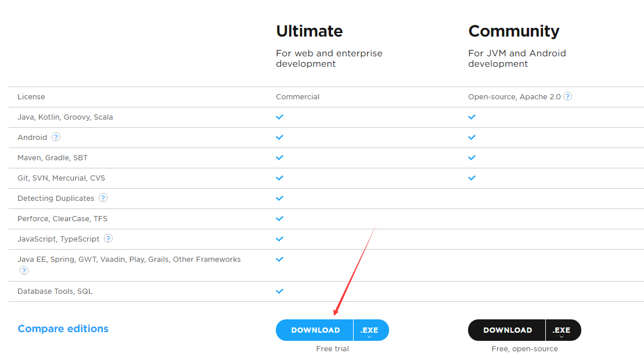Click Ultimate checkmark in Database Tools row
This screenshot has height=360, width=644.
[279, 291]
